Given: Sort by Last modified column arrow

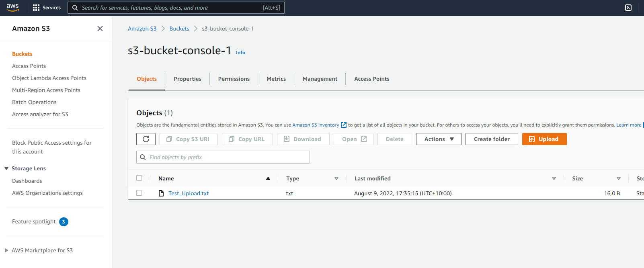Looking at the screenshot, I should [x=554, y=178].
